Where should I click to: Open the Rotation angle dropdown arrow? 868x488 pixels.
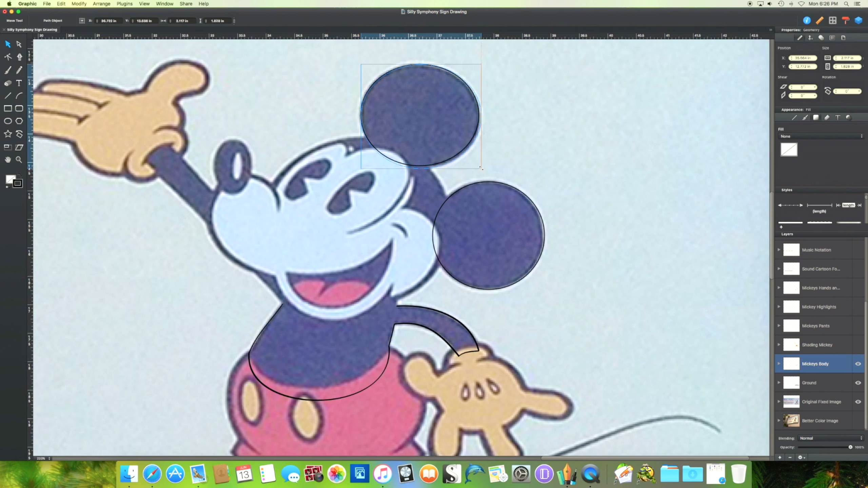[859, 91]
